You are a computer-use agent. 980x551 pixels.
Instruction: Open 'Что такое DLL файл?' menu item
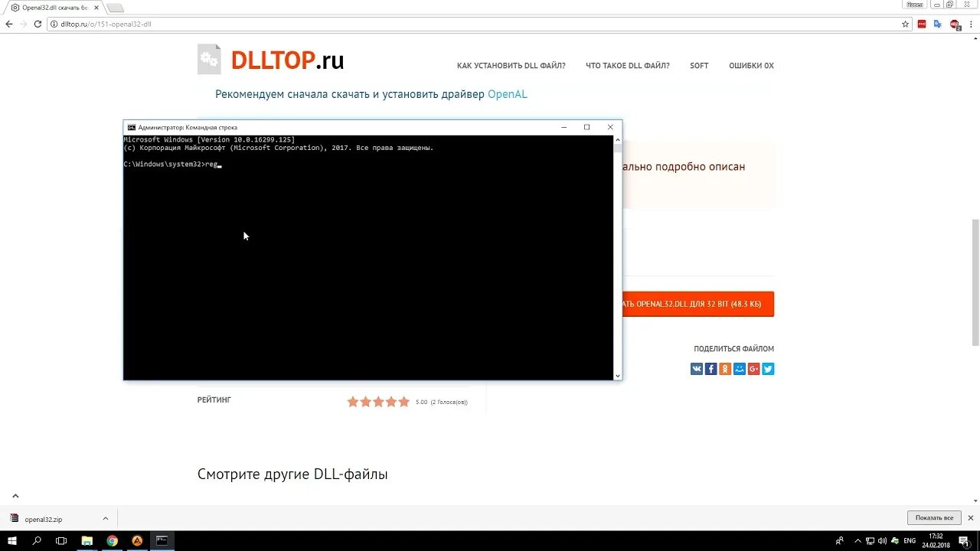628,66
